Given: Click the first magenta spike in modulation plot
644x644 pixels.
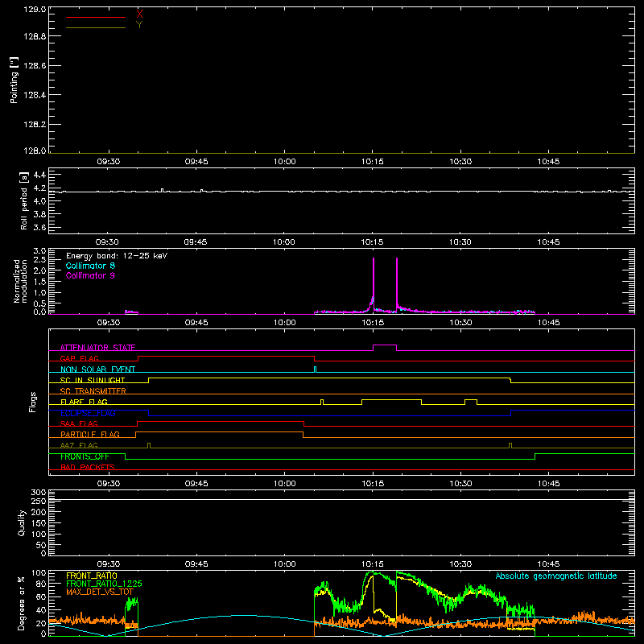Looking at the screenshot, I should pos(374,283).
